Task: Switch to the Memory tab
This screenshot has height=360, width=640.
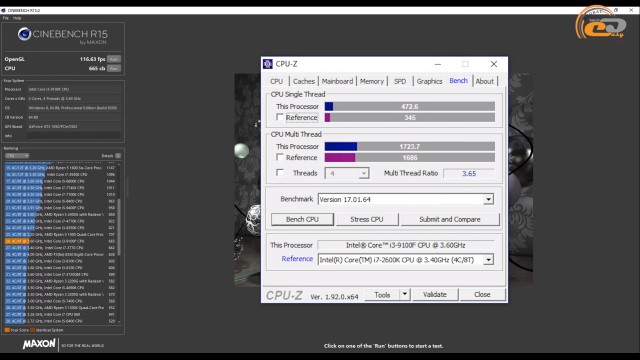Action: (x=372, y=81)
